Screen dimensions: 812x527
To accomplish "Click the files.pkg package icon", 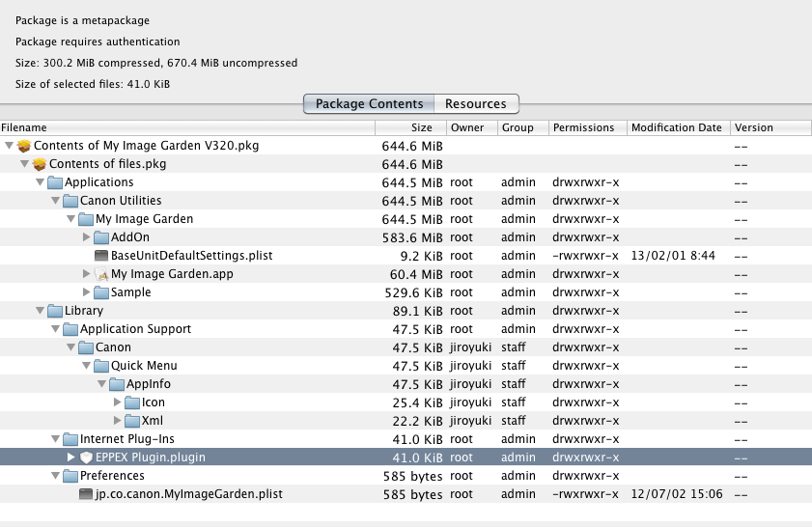I will 40,164.
